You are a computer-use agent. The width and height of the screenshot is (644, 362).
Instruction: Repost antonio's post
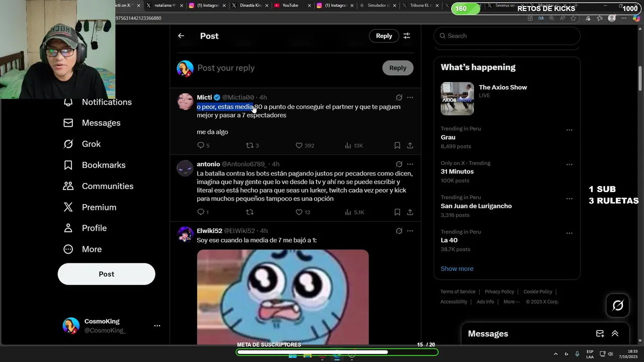(x=249, y=212)
